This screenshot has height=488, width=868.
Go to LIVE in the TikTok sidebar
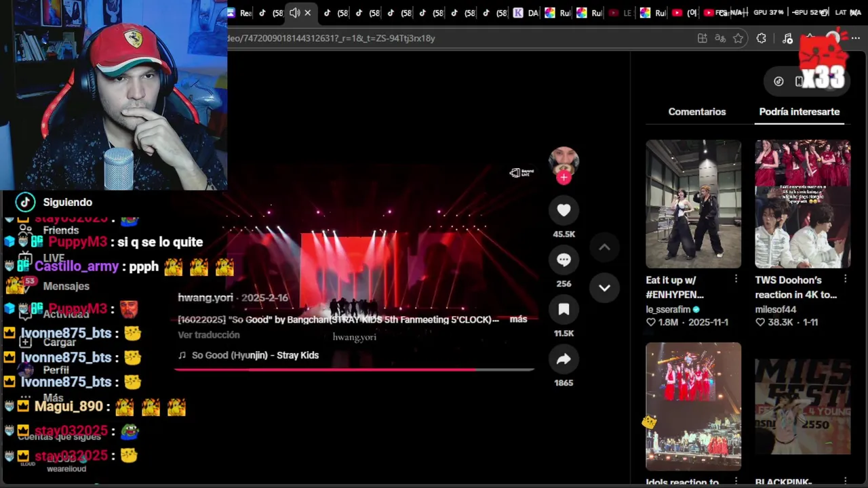[x=53, y=258]
